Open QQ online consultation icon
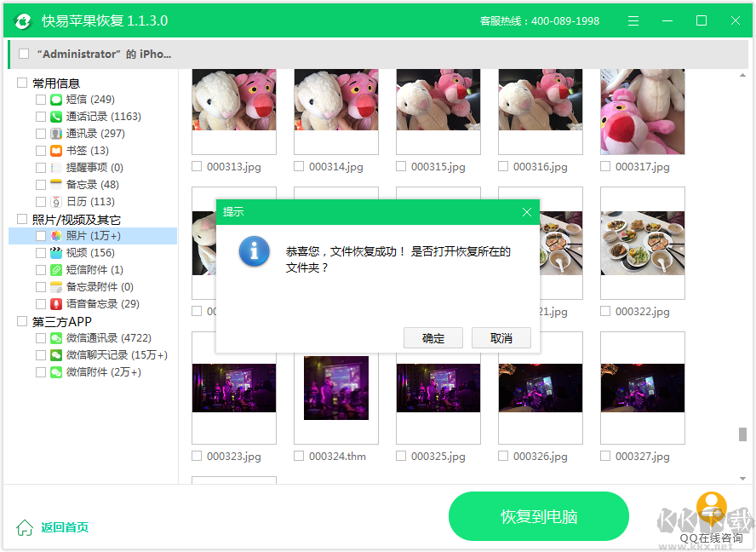Viewport: 756px width, 552px height. tap(711, 509)
